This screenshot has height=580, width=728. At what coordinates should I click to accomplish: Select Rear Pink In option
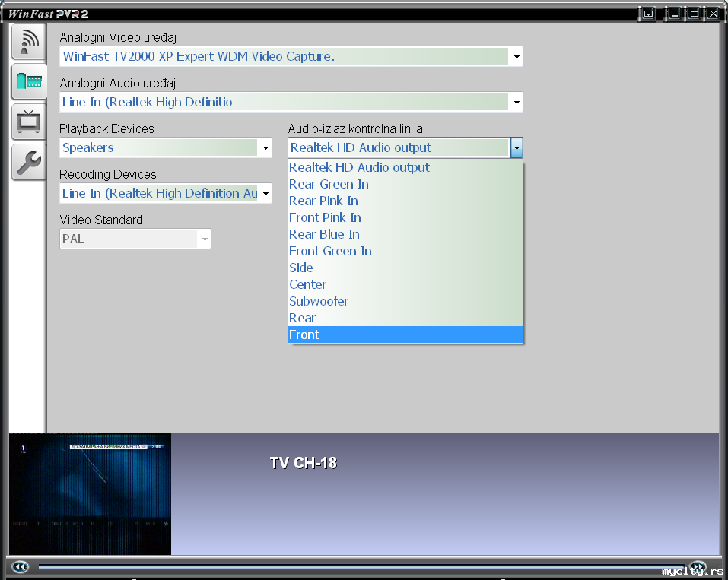point(405,201)
